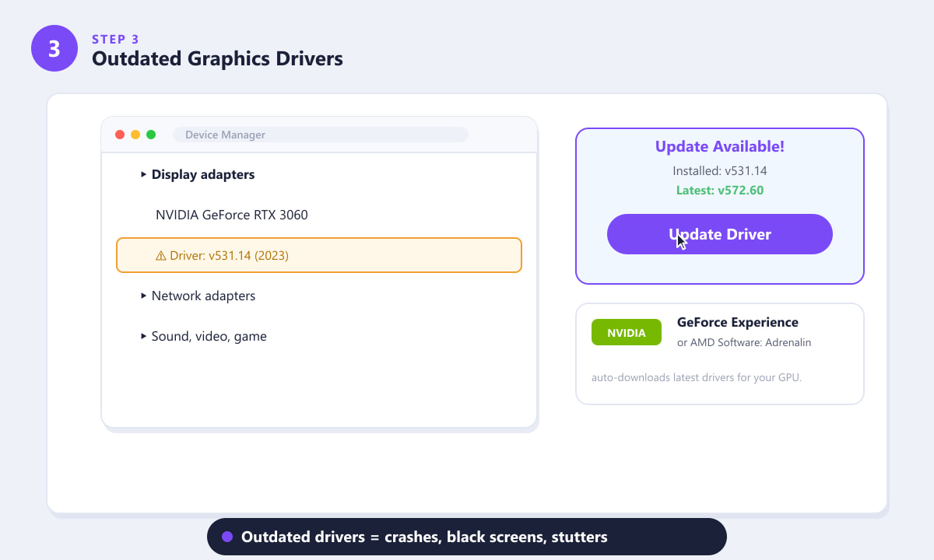Click the Update Driver button
This screenshot has width=934, height=560.
point(720,234)
